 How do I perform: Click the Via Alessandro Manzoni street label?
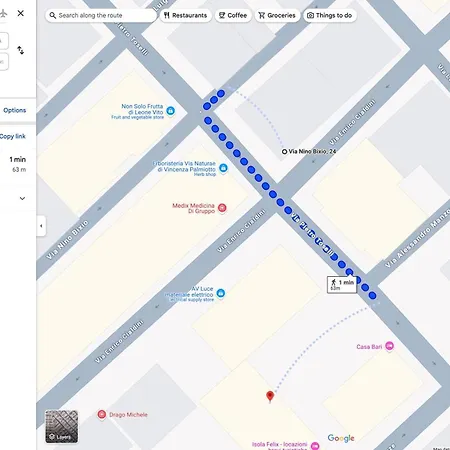click(418, 238)
